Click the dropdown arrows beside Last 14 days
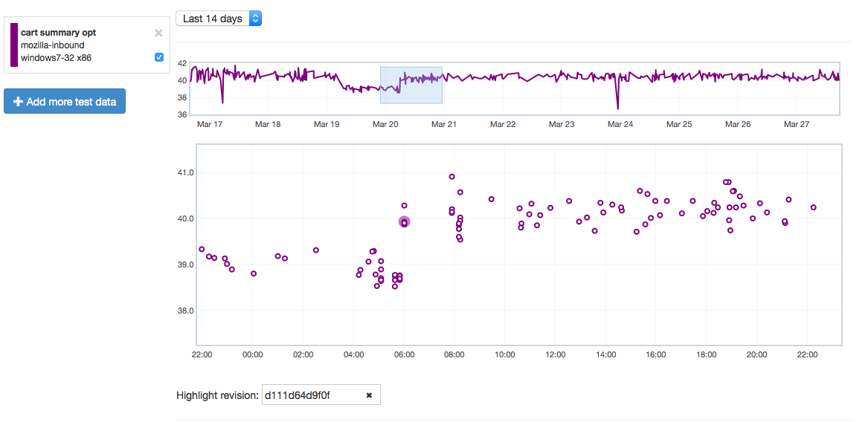Image resolution: width=868 pixels, height=422 pixels. (x=255, y=19)
